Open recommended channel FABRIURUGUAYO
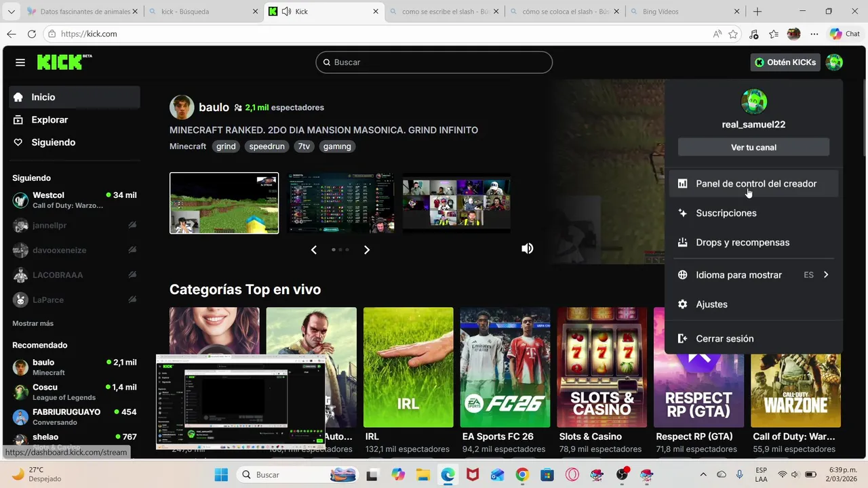Screen dimensions: 868x488 tap(75, 417)
